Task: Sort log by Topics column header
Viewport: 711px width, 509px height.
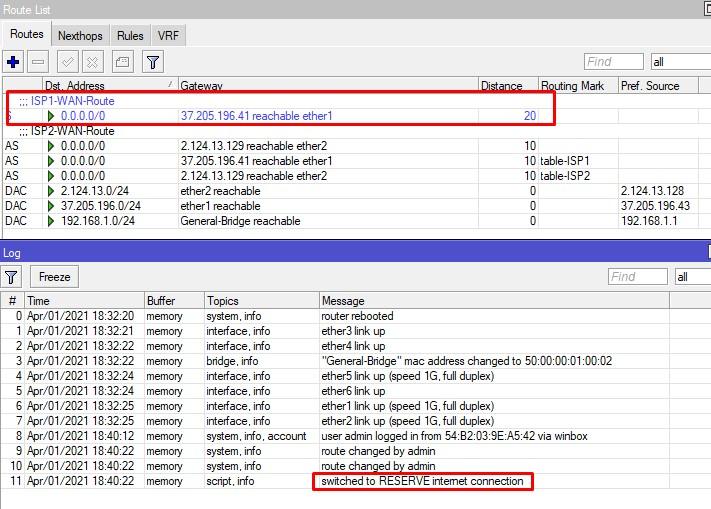Action: tap(262, 301)
